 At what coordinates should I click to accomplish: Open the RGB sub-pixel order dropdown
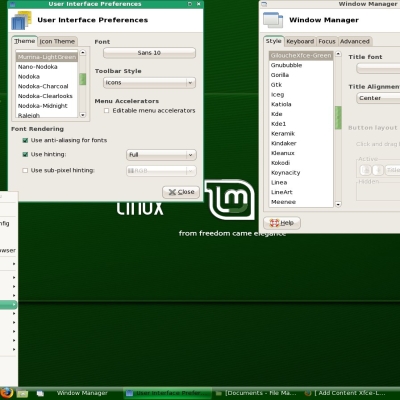pos(161,171)
